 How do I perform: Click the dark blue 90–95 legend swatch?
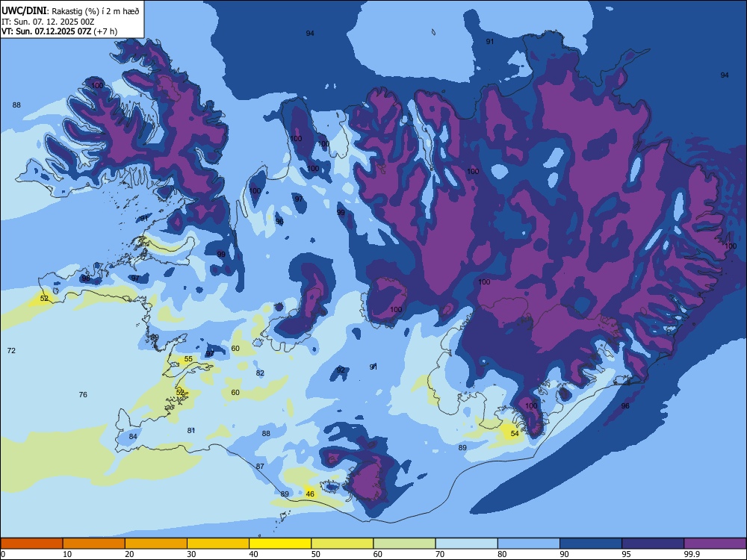(591, 544)
